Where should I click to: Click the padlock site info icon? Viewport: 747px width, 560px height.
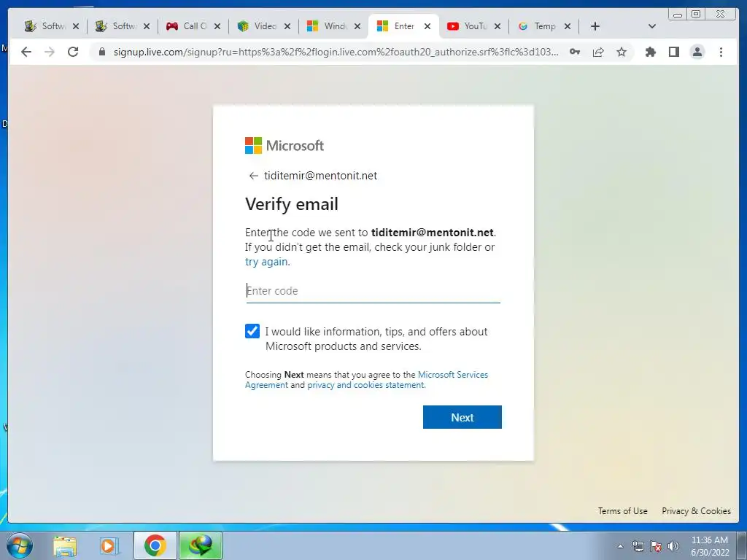tap(101, 52)
